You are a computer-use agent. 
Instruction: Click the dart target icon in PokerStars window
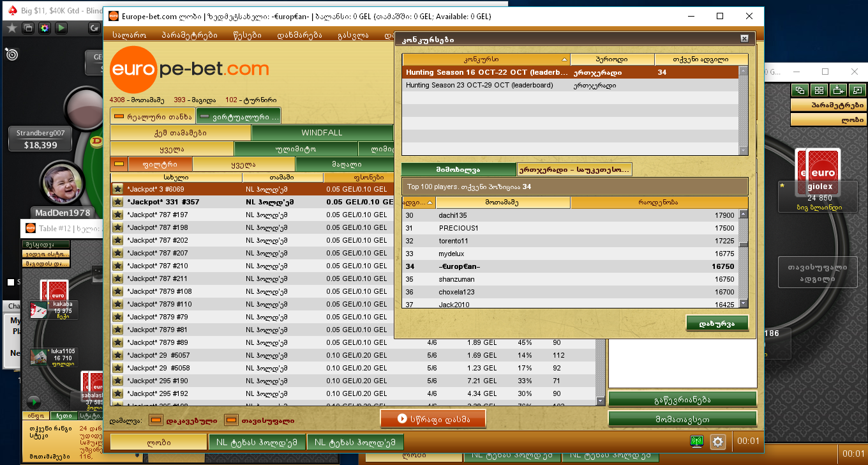click(11, 55)
